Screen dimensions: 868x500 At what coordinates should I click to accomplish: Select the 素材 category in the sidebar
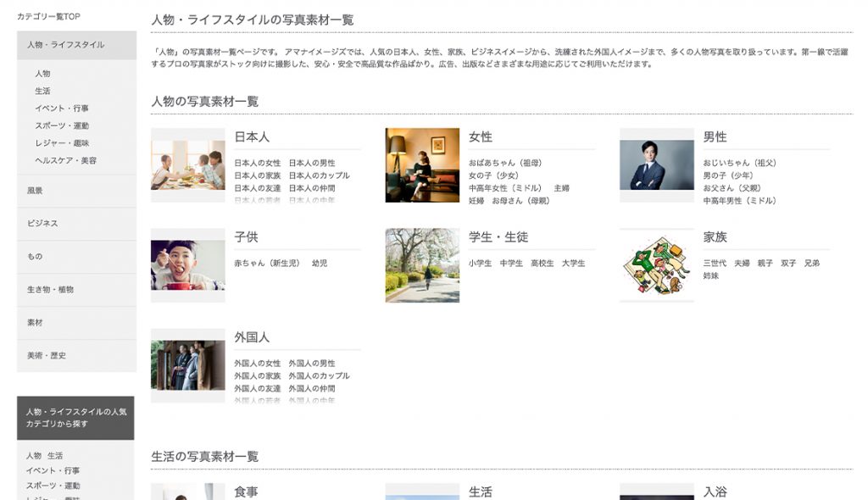point(76,323)
